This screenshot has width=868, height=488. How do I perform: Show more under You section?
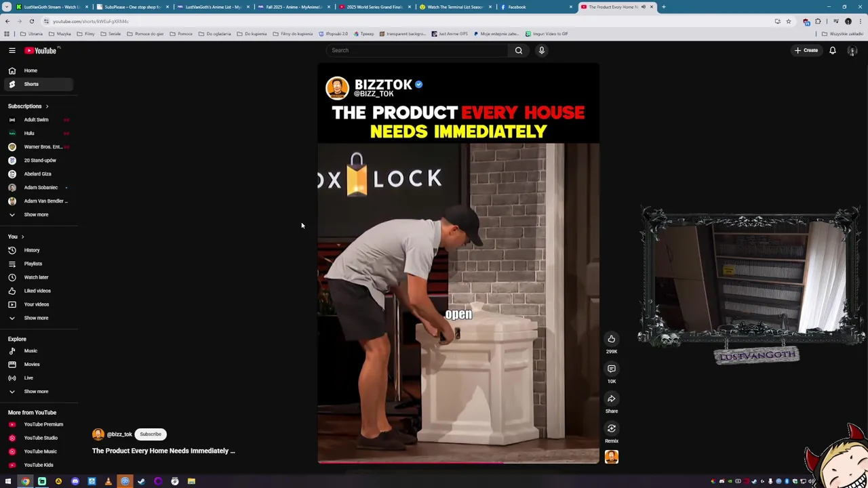(x=38, y=318)
